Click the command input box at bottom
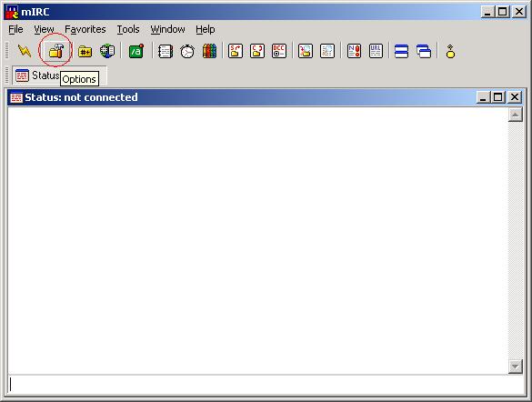This screenshot has height=402, width=532. [x=266, y=385]
